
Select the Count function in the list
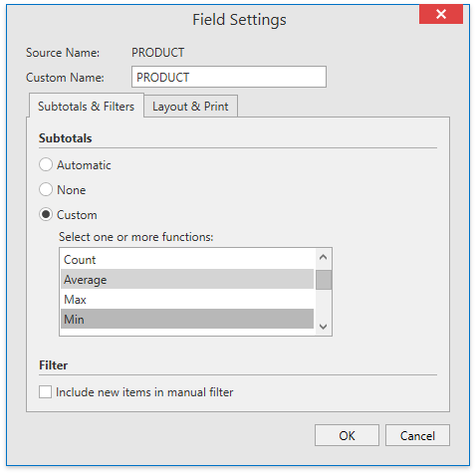pyautogui.click(x=187, y=260)
